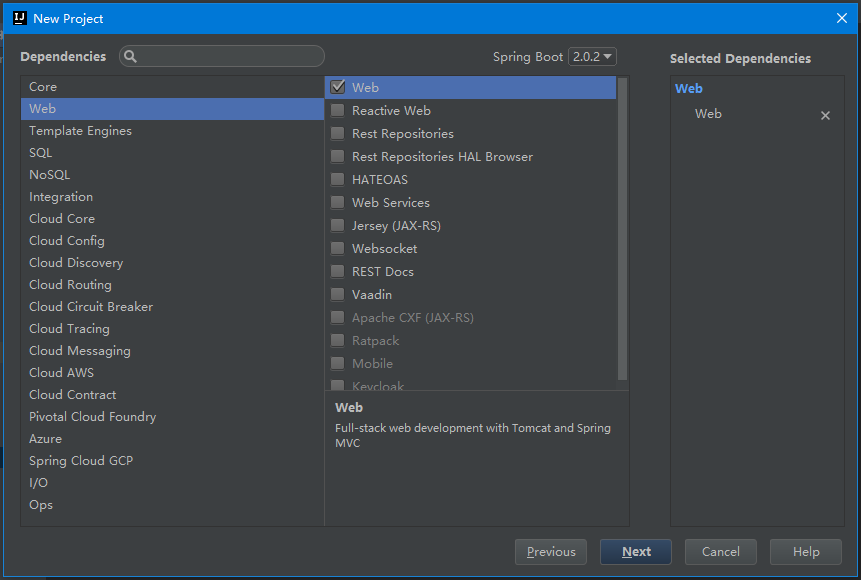
Task: Select Cloud AWS category
Action: click(x=172, y=372)
